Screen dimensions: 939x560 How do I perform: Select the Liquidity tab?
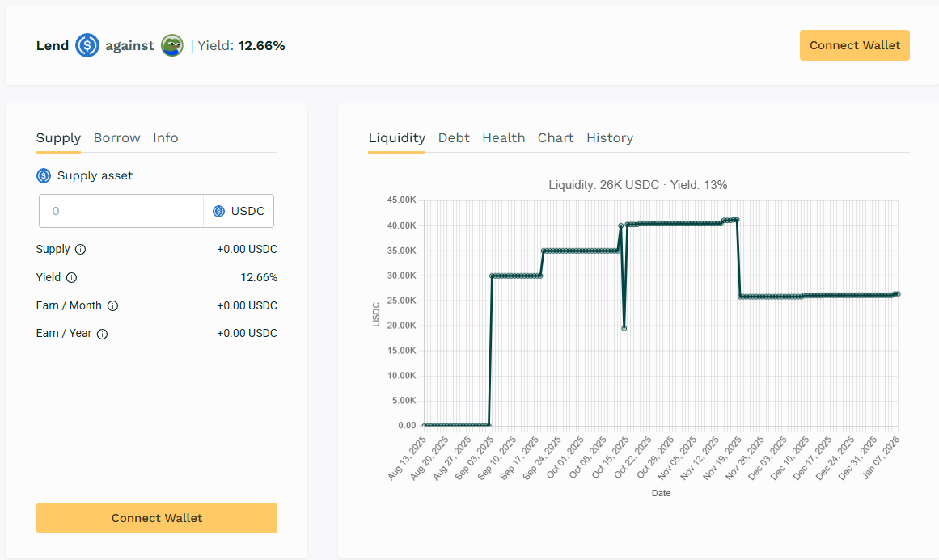(396, 138)
